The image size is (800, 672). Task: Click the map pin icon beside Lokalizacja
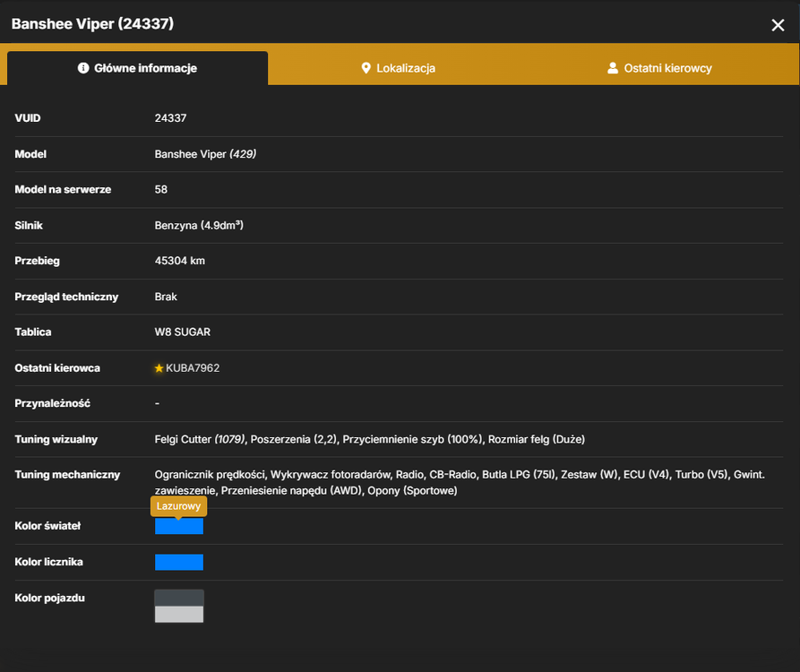[366, 68]
